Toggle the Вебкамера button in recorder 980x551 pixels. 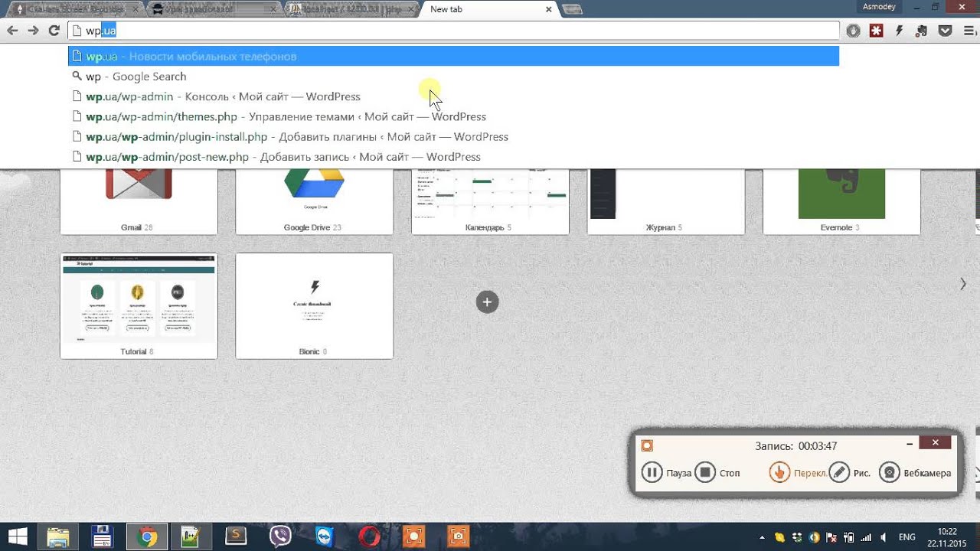pos(915,472)
